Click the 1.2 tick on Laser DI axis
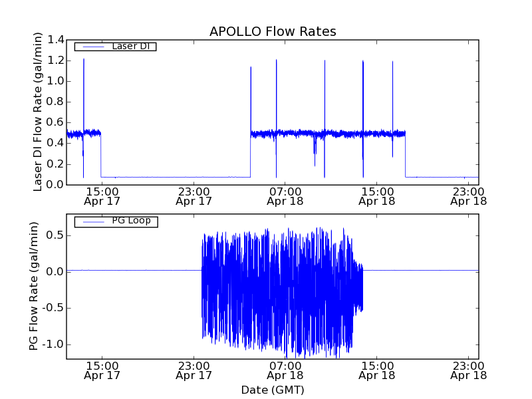This screenshot has height=399, width=532. (55, 61)
